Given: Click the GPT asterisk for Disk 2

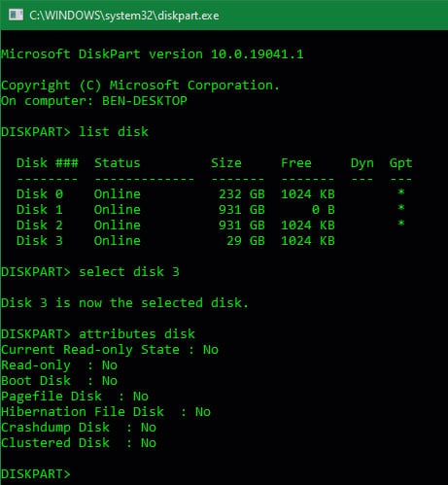Looking at the screenshot, I should [x=401, y=224].
